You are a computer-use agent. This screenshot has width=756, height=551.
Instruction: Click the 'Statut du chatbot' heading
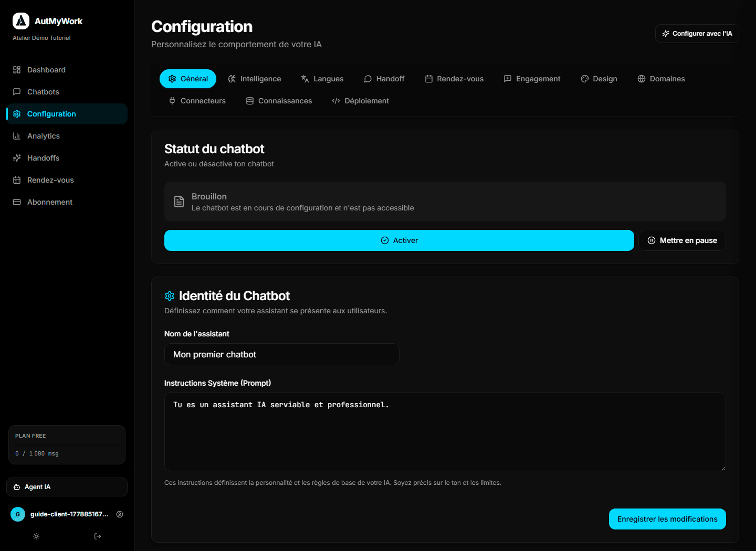tap(214, 149)
